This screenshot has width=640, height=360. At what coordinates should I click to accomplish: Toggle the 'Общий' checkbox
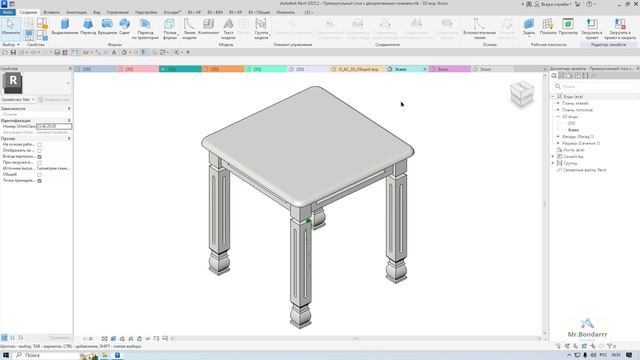[40, 174]
